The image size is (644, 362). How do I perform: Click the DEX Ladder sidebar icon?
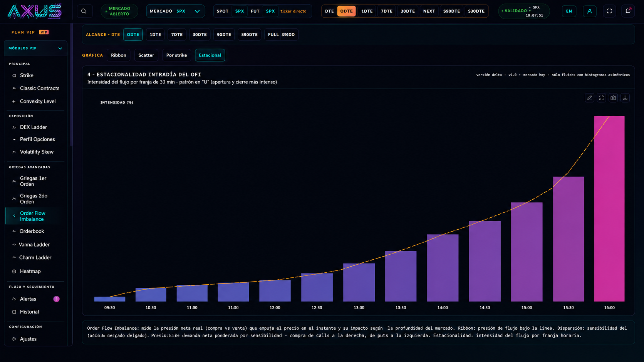click(x=14, y=127)
